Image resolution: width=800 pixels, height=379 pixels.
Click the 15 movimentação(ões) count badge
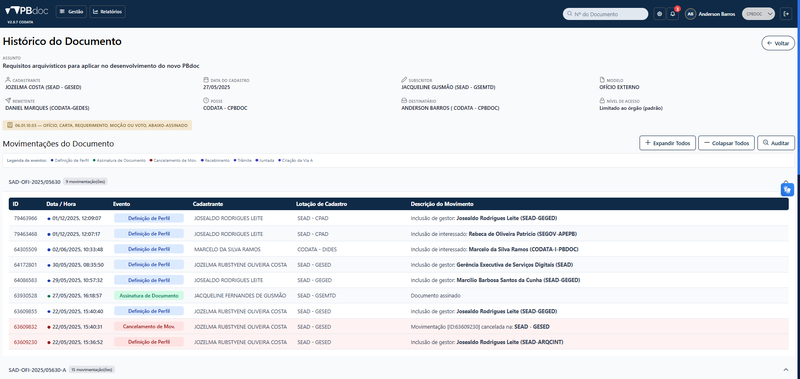[92, 369]
